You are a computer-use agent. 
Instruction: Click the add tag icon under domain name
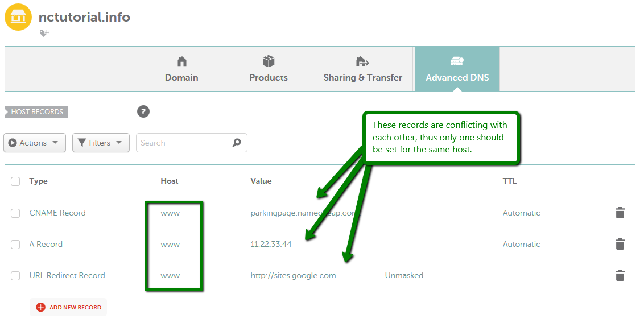point(44,34)
